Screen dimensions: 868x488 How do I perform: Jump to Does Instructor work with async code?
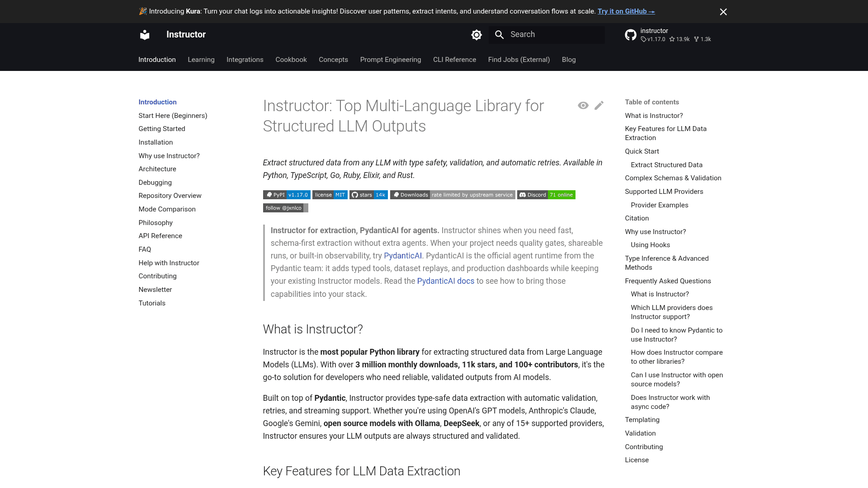(x=670, y=402)
